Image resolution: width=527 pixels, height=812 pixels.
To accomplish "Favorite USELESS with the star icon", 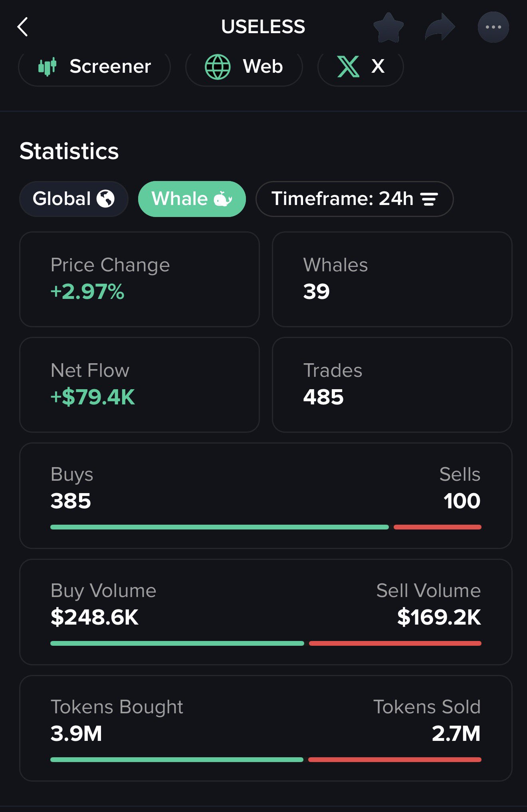I will point(388,27).
